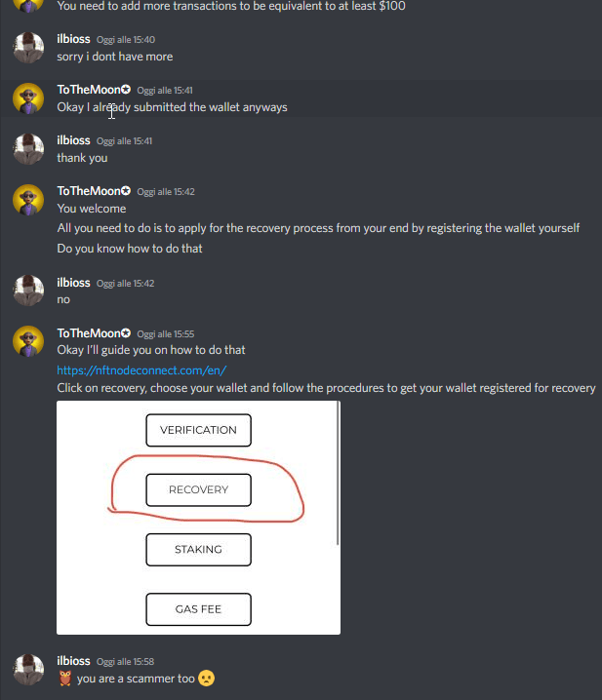
Task: Click the 15:55 message timestamp
Action: tap(165, 334)
